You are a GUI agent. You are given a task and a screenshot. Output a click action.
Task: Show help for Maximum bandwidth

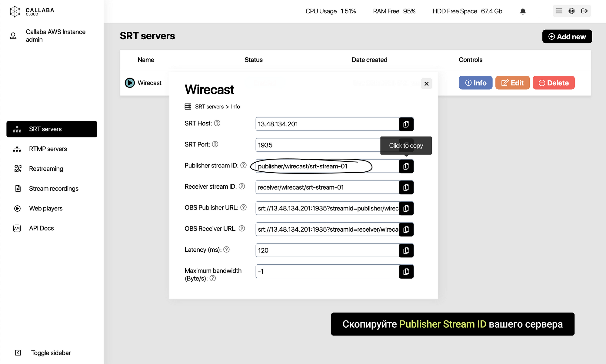213,278
